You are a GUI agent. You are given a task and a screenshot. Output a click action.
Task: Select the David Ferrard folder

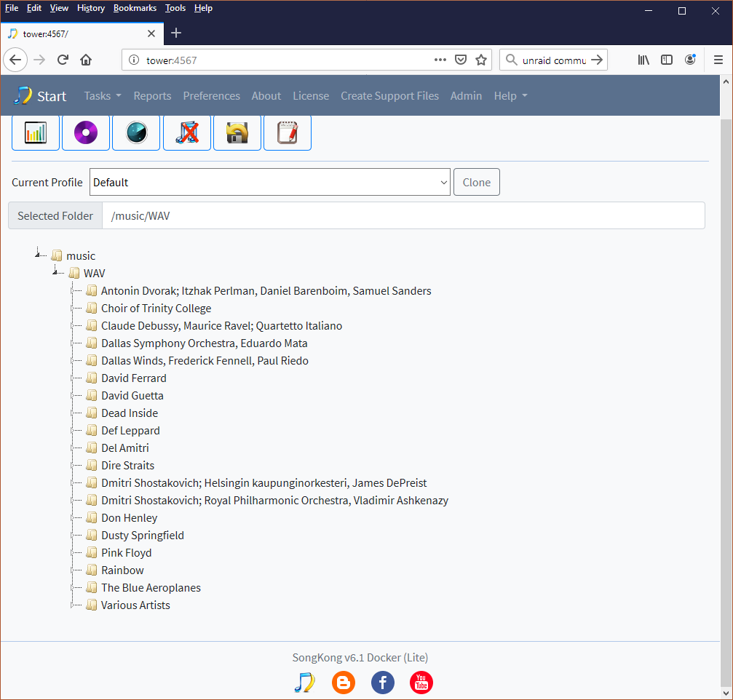click(134, 378)
